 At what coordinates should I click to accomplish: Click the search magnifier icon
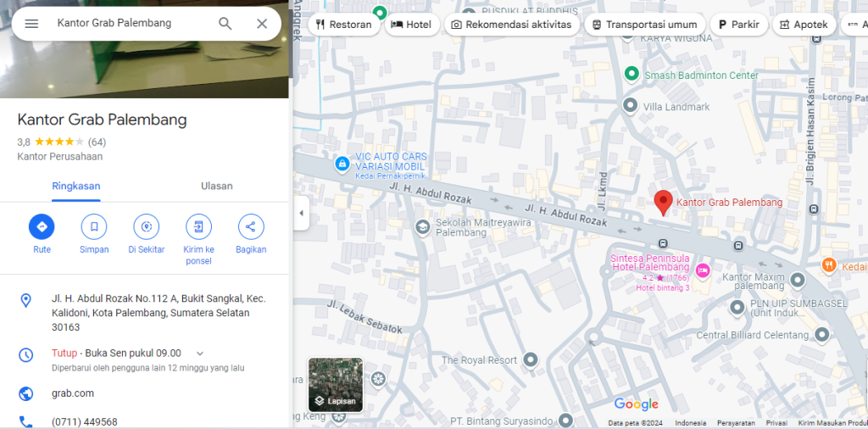point(225,24)
